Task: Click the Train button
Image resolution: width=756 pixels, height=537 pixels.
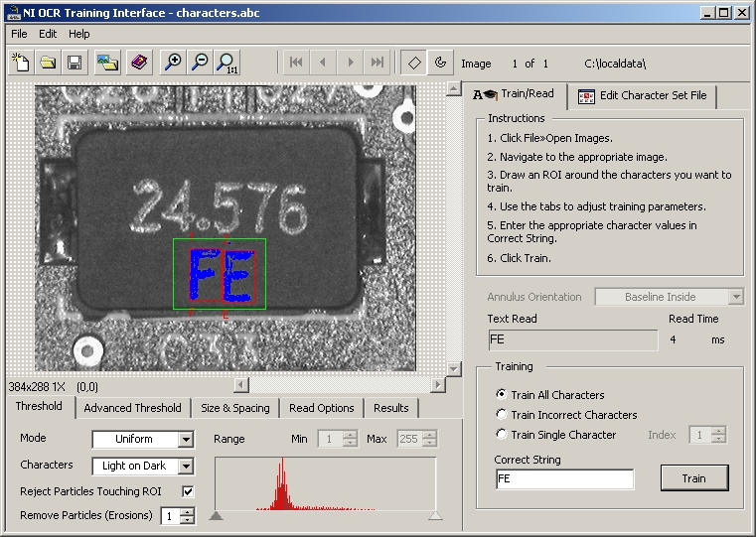Action: click(693, 478)
